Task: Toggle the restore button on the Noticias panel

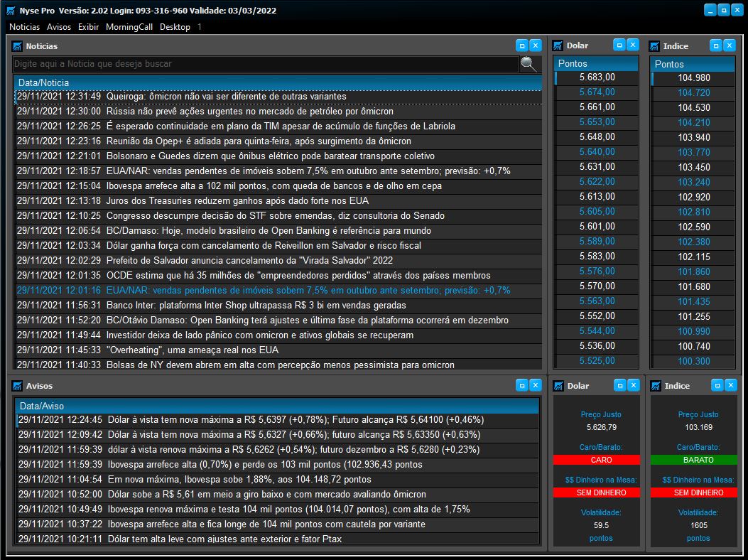Action: point(523,45)
